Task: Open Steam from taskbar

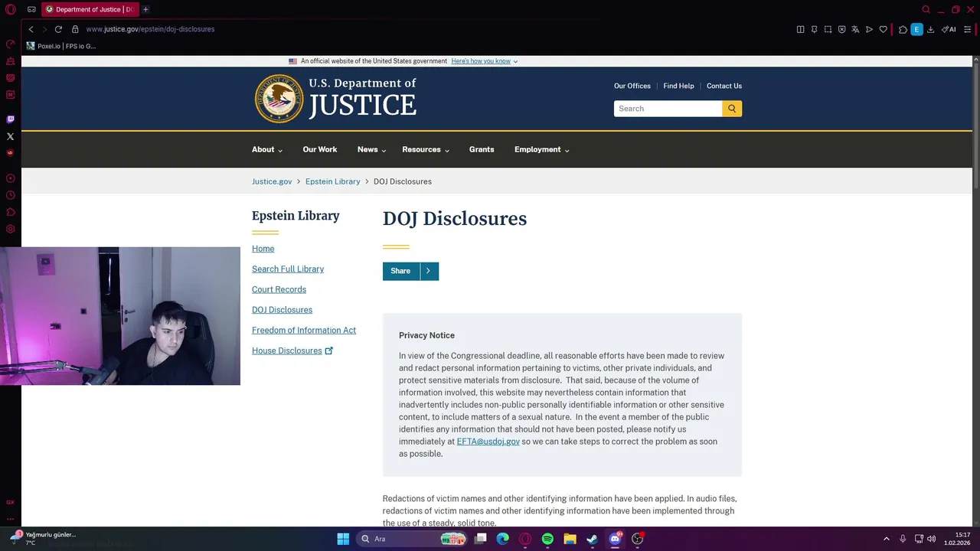Action: pos(592,539)
